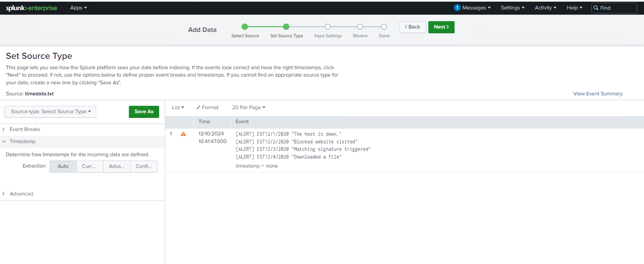Click the green Next button
The width and height of the screenshot is (644, 264).
441,27
